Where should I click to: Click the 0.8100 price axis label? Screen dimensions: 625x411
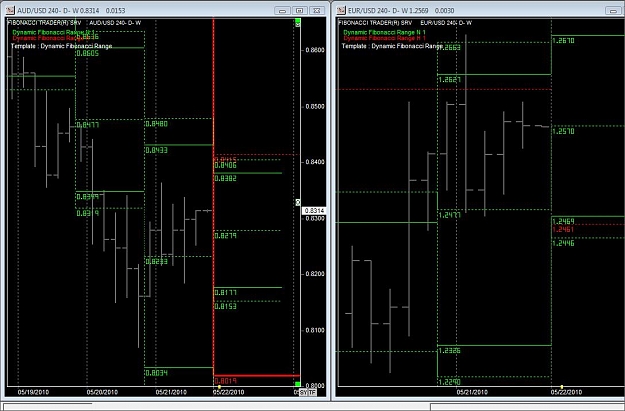(x=315, y=330)
